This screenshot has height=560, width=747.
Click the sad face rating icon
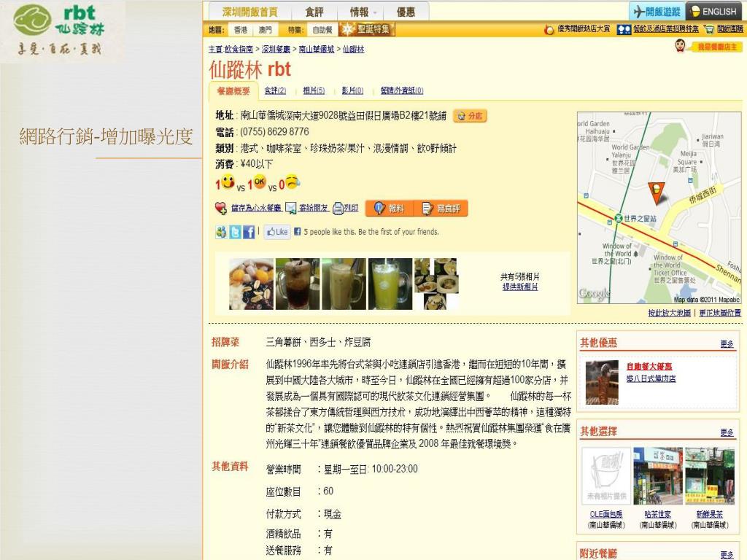coord(293,182)
